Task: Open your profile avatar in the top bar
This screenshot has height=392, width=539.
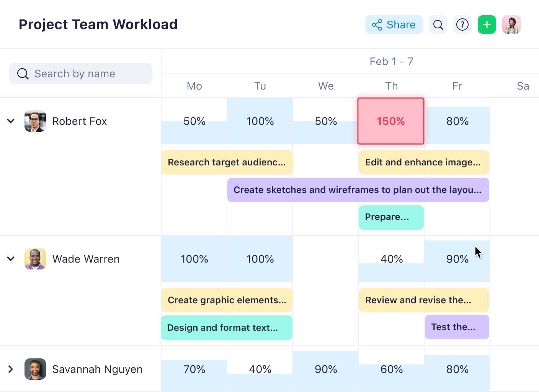Action: (511, 24)
